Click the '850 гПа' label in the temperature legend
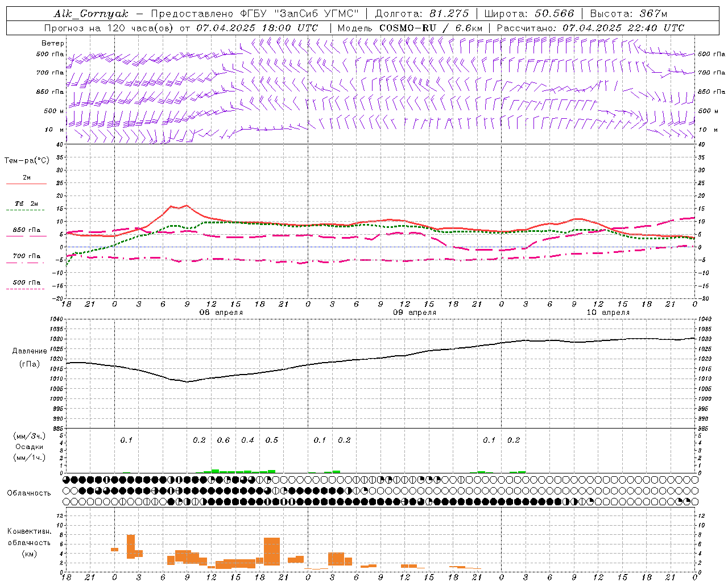Image resolution: width=728 pixels, height=582 pixels. pyautogui.click(x=26, y=230)
